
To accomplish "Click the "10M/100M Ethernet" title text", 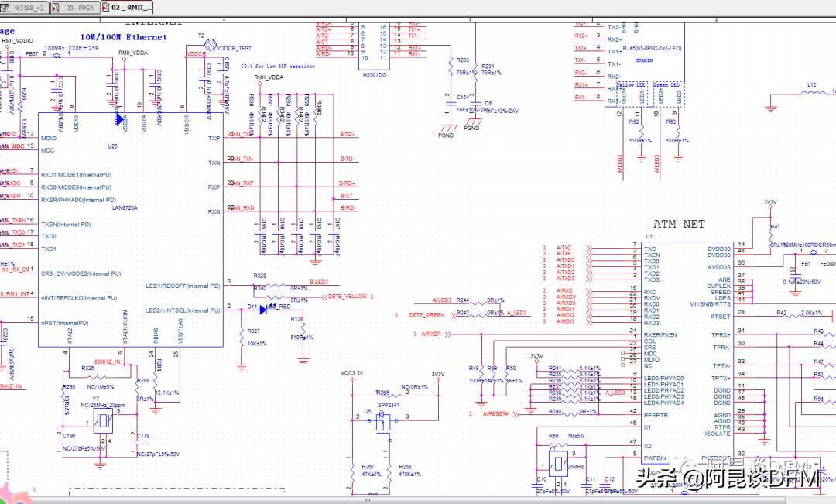I will click(124, 37).
